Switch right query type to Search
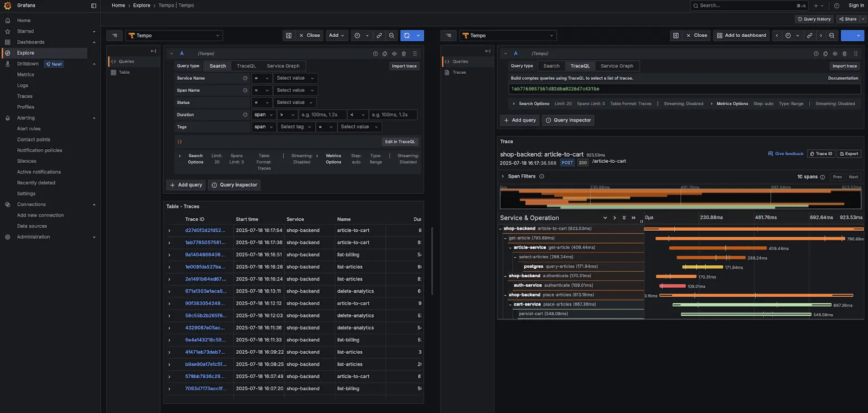The height and width of the screenshot is (413, 868). 552,66
